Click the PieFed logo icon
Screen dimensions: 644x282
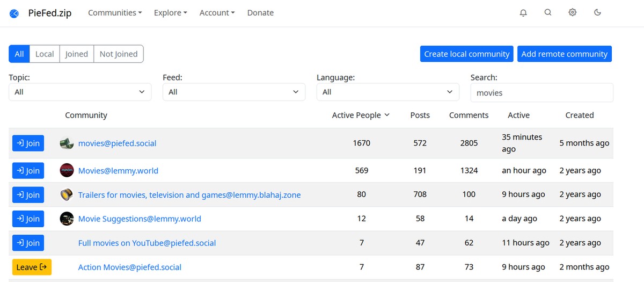(x=14, y=13)
